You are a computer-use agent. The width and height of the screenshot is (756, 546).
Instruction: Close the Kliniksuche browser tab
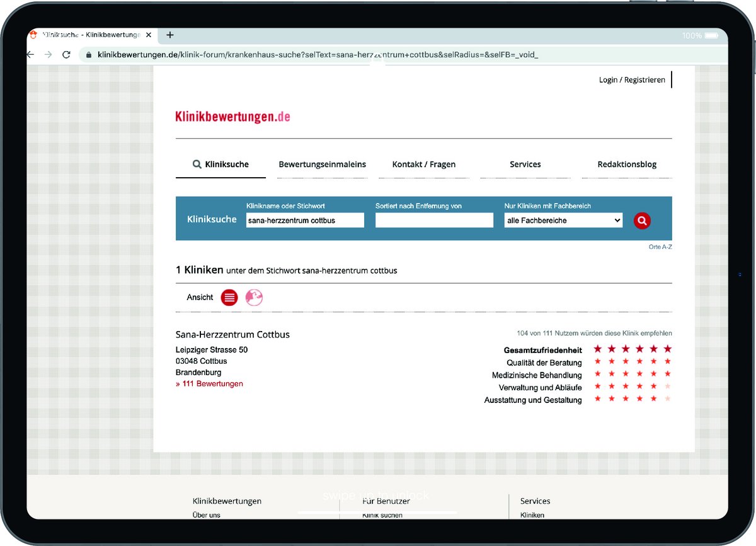point(149,35)
